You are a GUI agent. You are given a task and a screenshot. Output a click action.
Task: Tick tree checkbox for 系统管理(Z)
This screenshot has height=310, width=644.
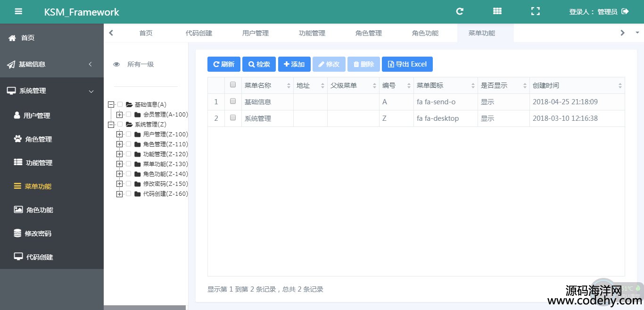tap(120, 125)
